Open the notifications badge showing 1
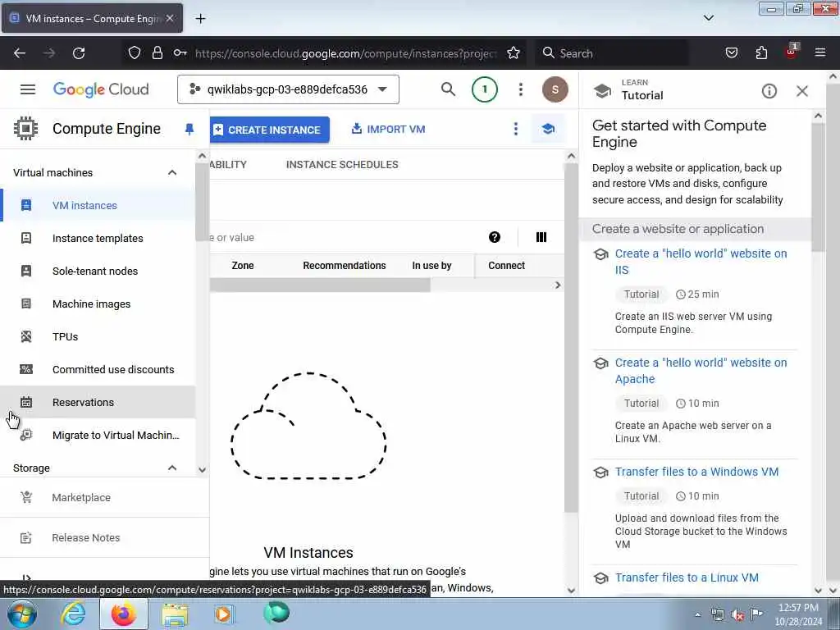840x630 pixels. (484, 89)
